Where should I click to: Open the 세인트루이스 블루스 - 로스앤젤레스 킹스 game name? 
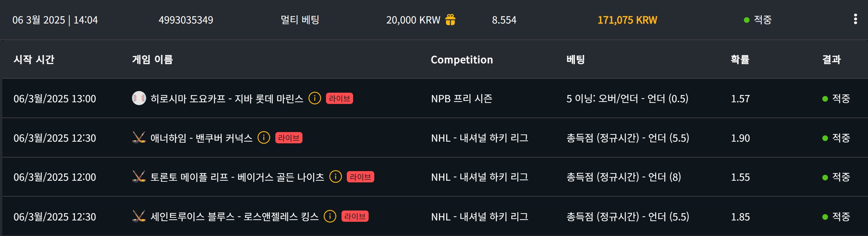[235, 216]
